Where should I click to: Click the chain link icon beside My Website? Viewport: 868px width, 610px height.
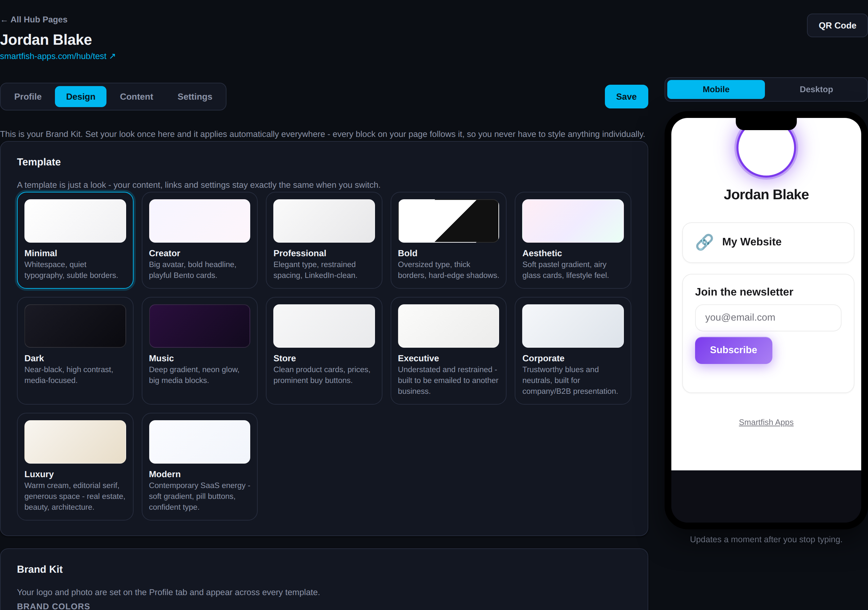click(704, 242)
